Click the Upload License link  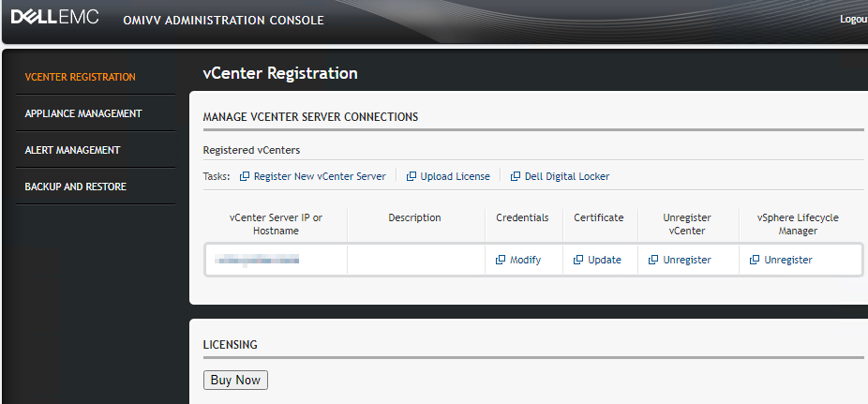[x=456, y=176]
